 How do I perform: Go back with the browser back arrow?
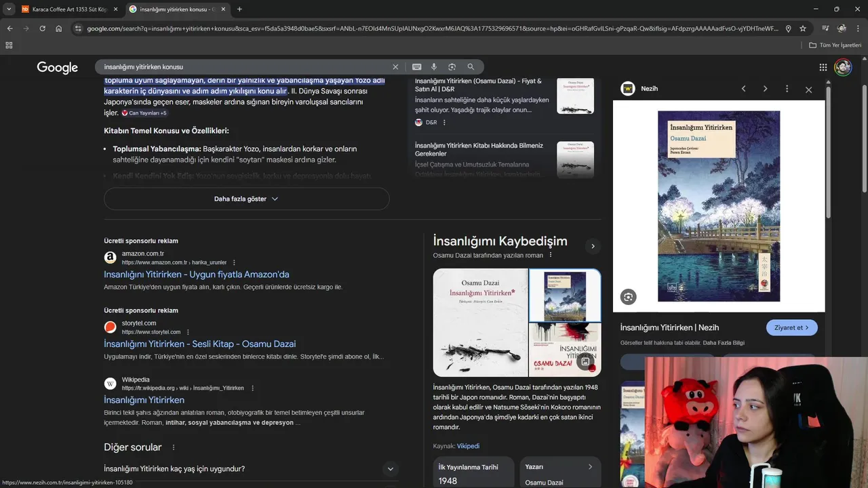point(9,28)
